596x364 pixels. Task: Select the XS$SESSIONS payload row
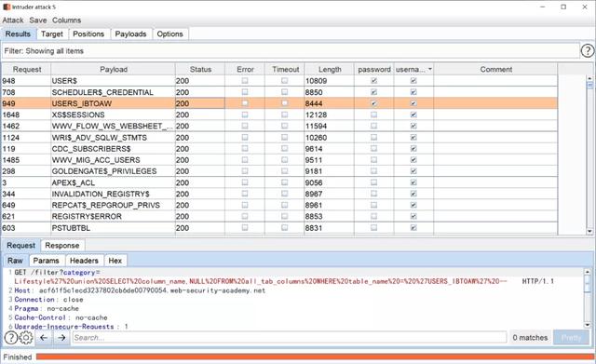click(279, 115)
